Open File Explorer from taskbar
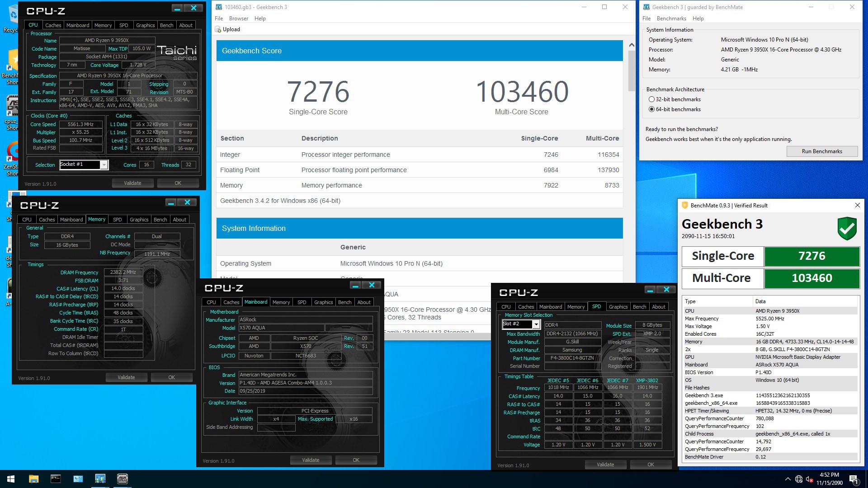Screen dimensions: 868x488 [x=33, y=479]
